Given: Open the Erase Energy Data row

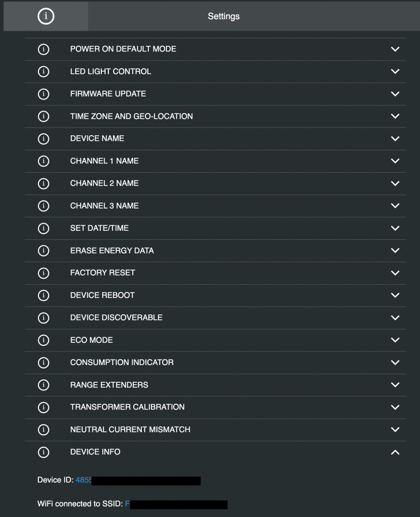Looking at the screenshot, I should 112,250.
